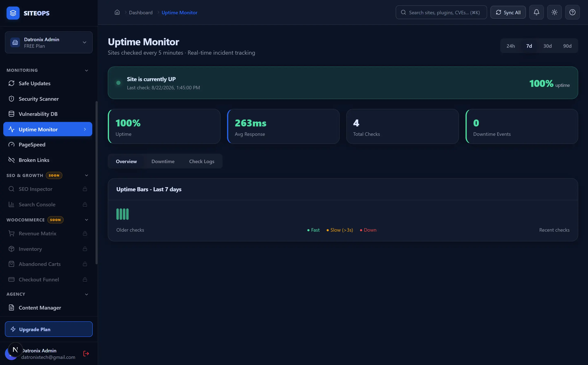The height and width of the screenshot is (365, 588).
Task: Click the locked Abandoned Carts item
Action: tap(48, 264)
